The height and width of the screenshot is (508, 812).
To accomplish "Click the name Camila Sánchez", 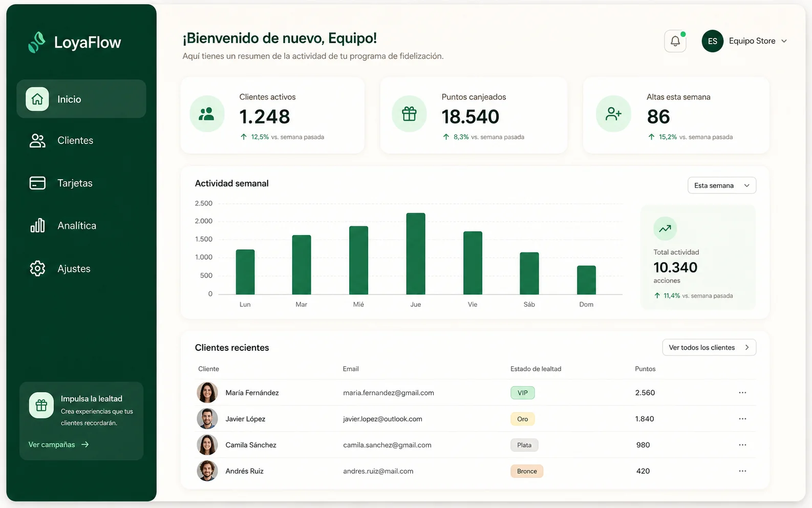I will click(251, 445).
